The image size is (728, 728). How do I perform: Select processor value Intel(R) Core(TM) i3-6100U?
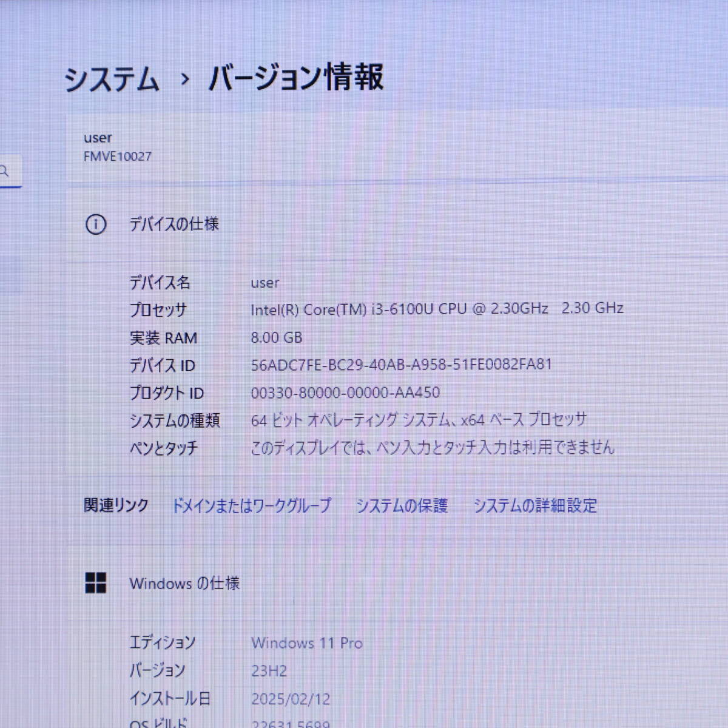437,309
